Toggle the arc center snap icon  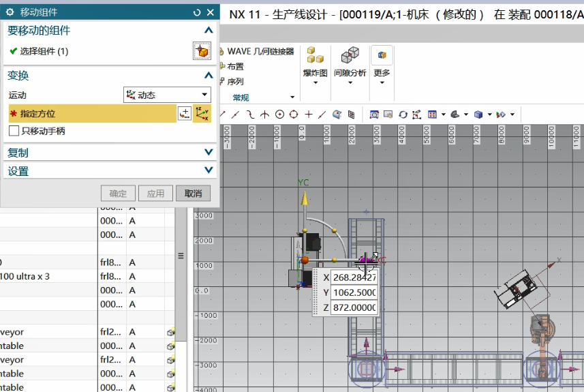[x=279, y=115]
